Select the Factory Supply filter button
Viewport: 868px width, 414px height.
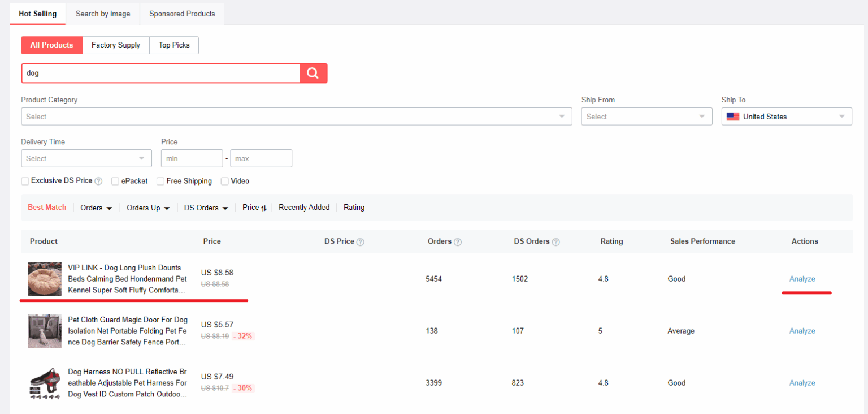click(116, 45)
